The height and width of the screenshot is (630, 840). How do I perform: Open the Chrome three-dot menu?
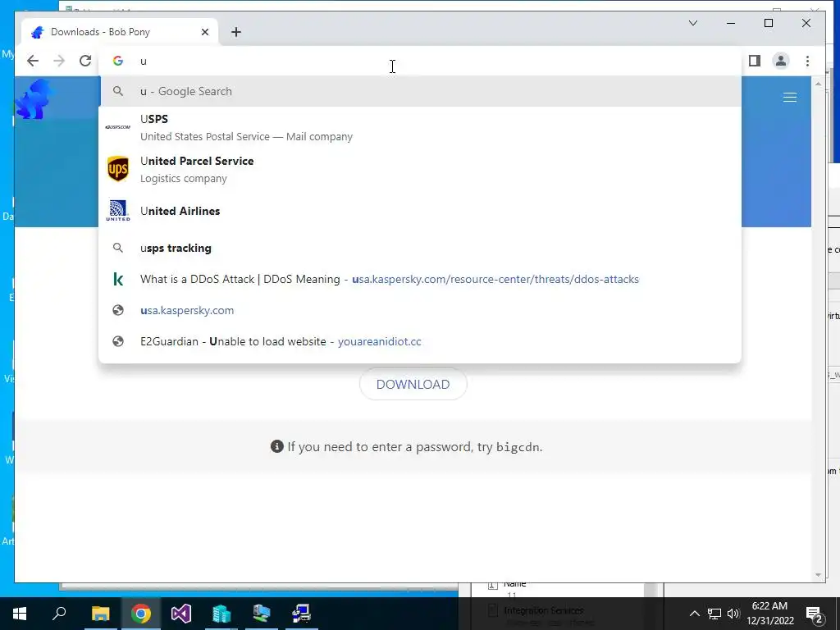coord(807,61)
